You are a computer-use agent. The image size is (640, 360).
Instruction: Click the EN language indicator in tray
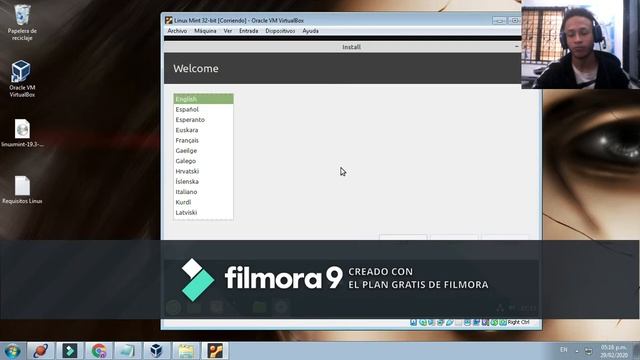[564, 350]
